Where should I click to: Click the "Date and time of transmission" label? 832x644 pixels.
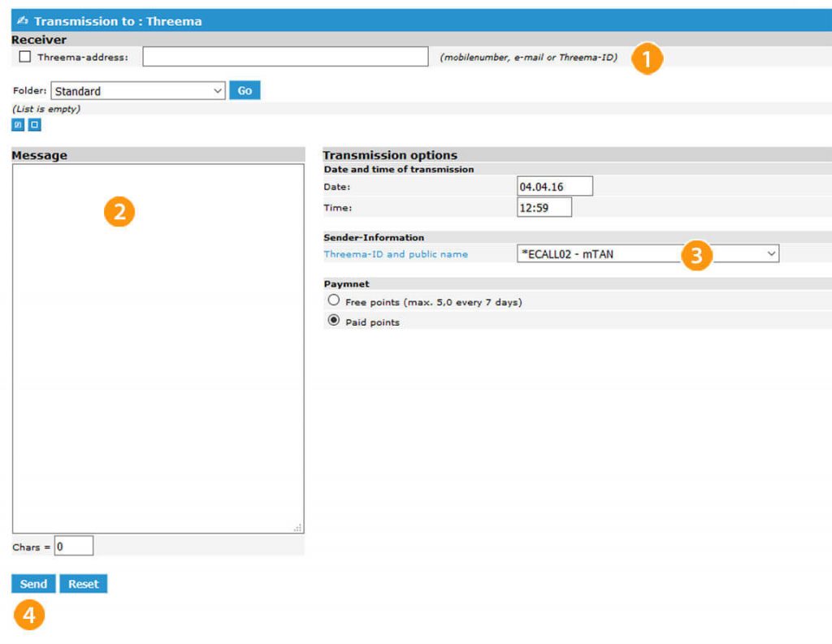coord(399,169)
